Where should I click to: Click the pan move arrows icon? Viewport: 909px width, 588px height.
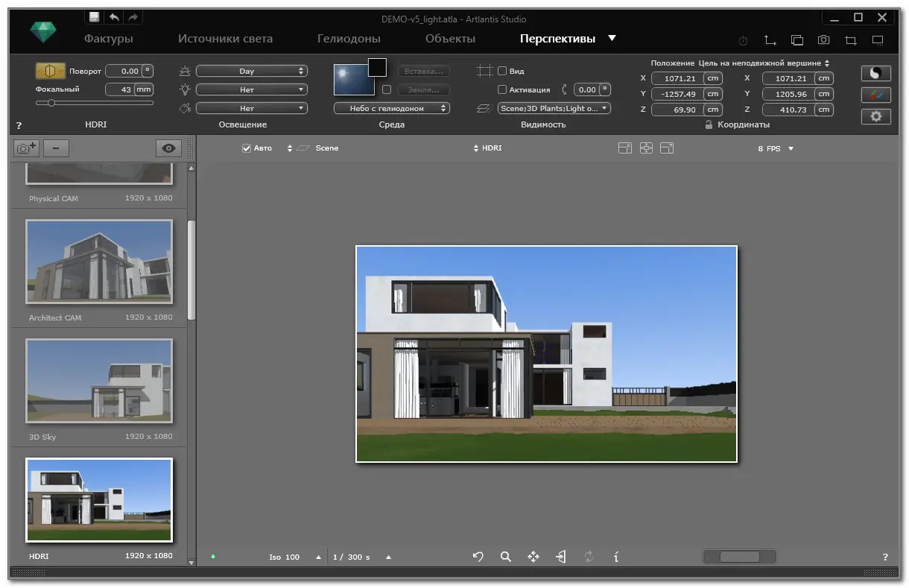click(x=533, y=557)
